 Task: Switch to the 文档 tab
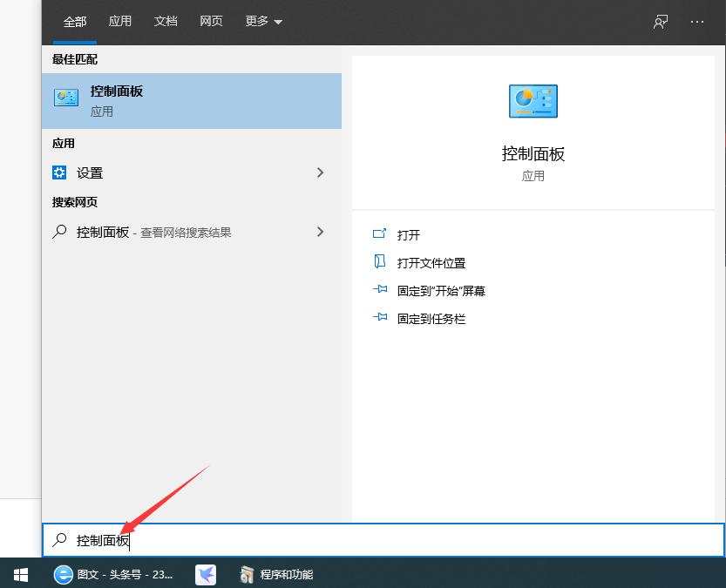pyautogui.click(x=166, y=22)
